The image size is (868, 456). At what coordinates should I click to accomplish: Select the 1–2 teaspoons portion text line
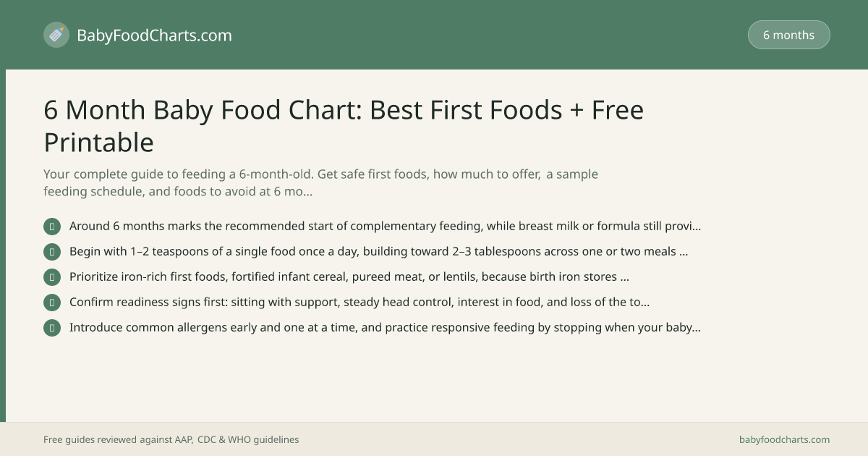click(x=378, y=251)
